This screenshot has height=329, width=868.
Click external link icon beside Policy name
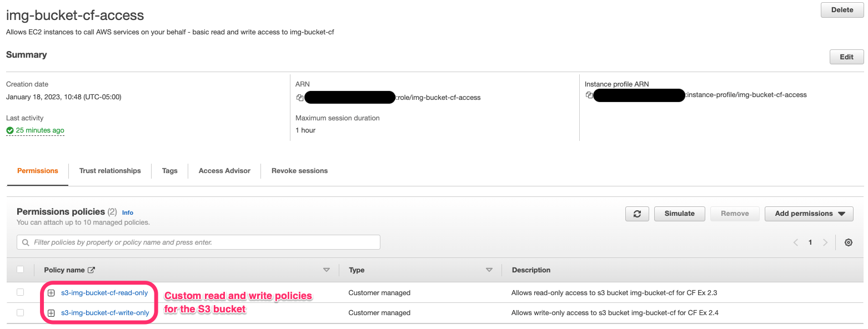(92, 270)
